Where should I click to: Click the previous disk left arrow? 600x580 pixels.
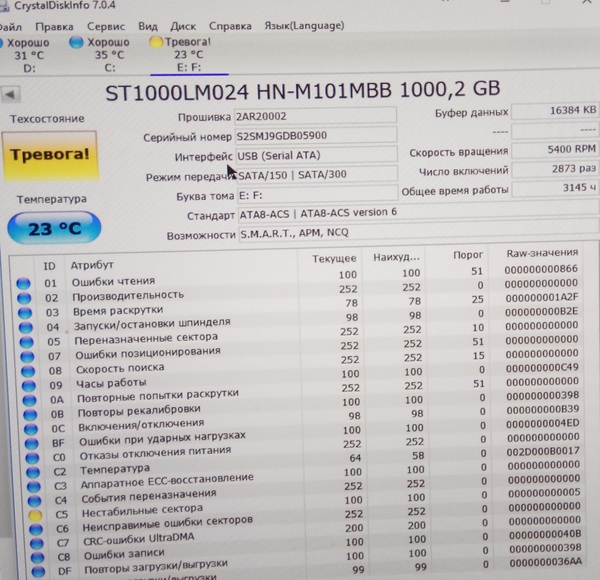click(11, 94)
